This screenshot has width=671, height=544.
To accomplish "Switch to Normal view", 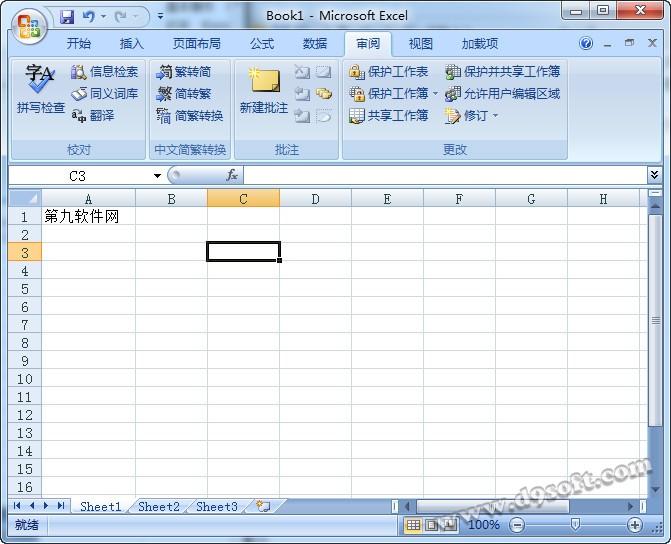I will click(x=413, y=525).
